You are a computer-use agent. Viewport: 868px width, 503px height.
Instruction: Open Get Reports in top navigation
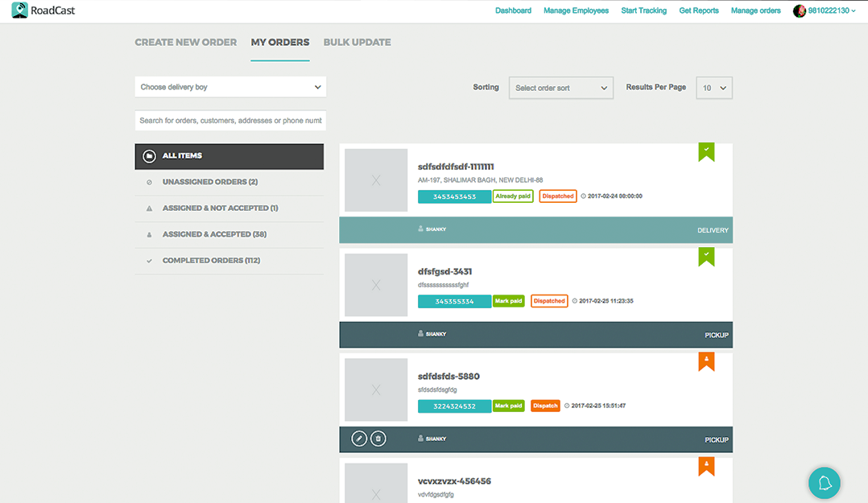(699, 10)
